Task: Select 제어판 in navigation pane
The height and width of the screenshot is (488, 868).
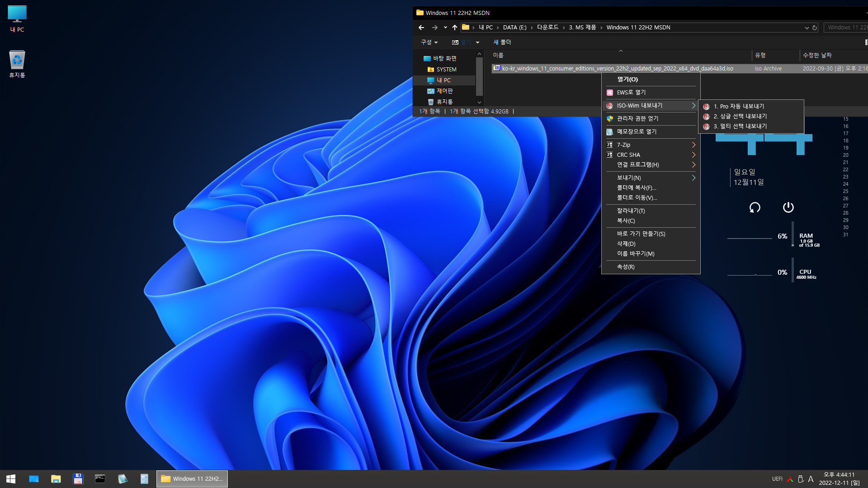Action: 440,91
